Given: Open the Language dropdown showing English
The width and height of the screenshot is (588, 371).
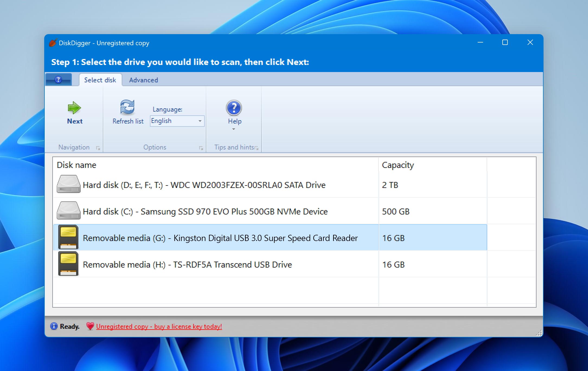Looking at the screenshot, I should [177, 121].
